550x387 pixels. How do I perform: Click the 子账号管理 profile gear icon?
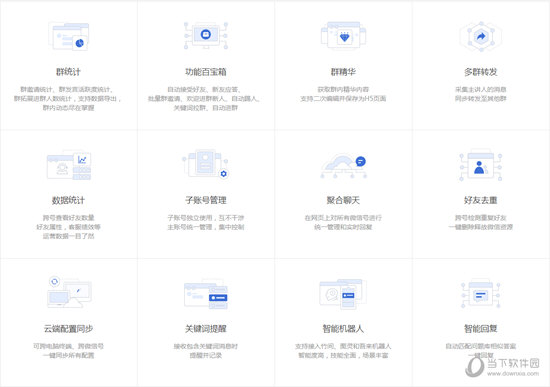point(206,164)
